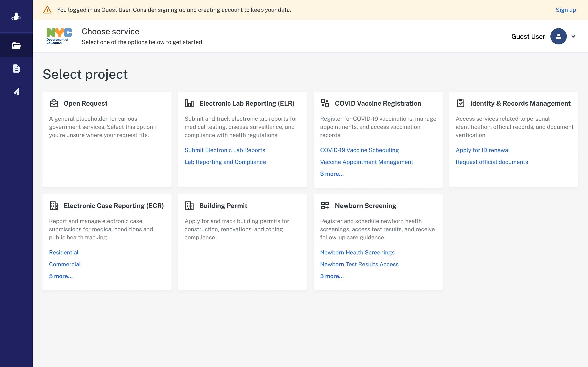
Task: Click the Electronic Lab Reporting chart icon
Action: 189,103
